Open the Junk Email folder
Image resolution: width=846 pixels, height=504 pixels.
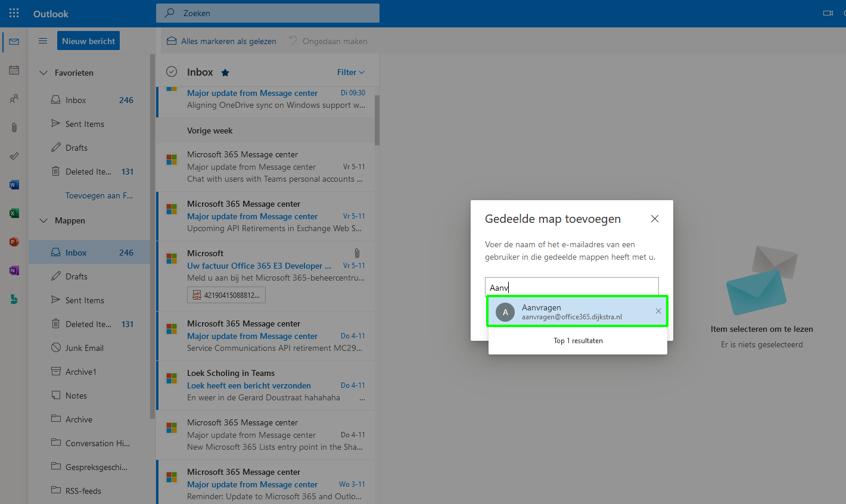click(x=90, y=348)
